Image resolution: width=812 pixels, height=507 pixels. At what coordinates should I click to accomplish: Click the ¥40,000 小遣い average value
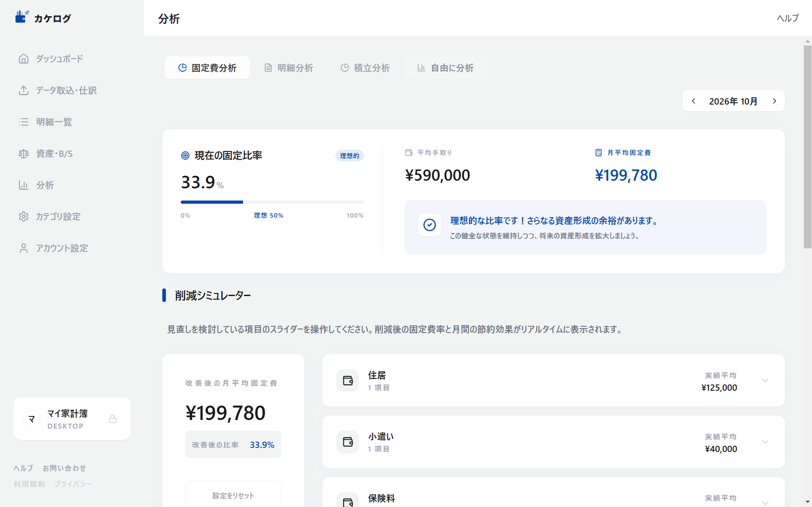click(x=721, y=449)
